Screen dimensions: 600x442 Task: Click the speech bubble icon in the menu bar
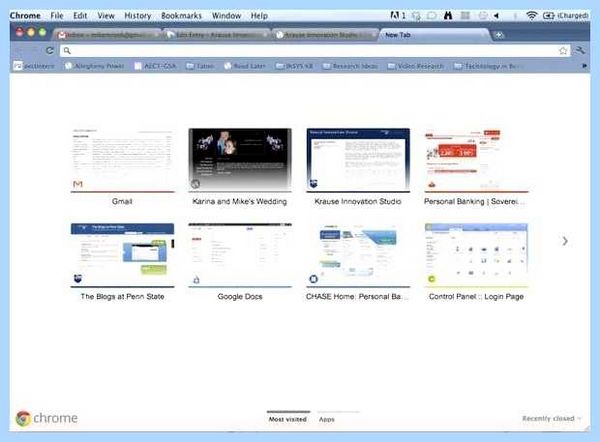(432, 15)
